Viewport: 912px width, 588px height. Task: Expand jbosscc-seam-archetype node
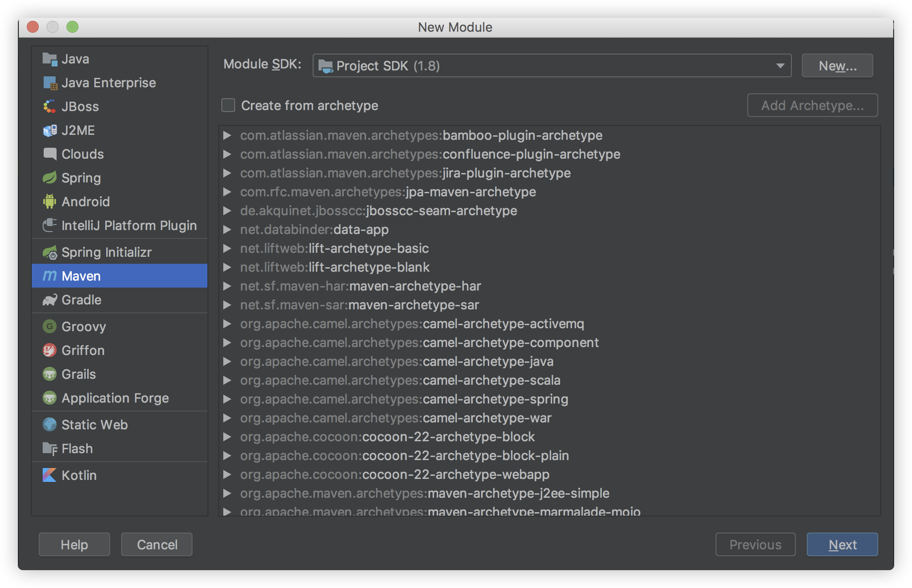pyautogui.click(x=227, y=211)
